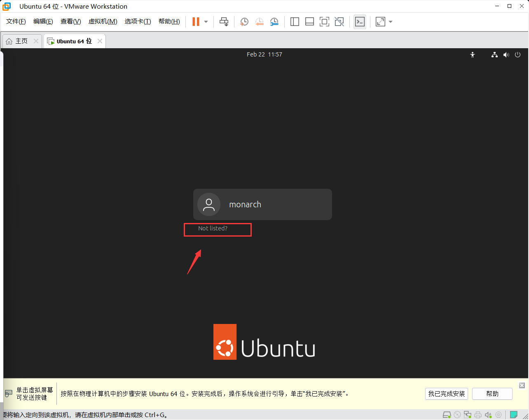Image resolution: width=529 pixels, height=420 pixels.
Task: Click the virtual printer status icon
Action: click(x=478, y=414)
